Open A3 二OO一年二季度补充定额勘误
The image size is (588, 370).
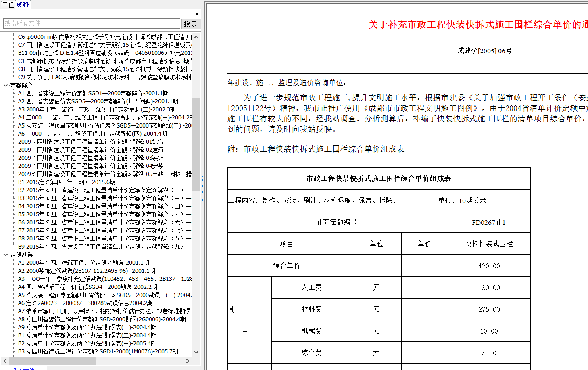105,279
